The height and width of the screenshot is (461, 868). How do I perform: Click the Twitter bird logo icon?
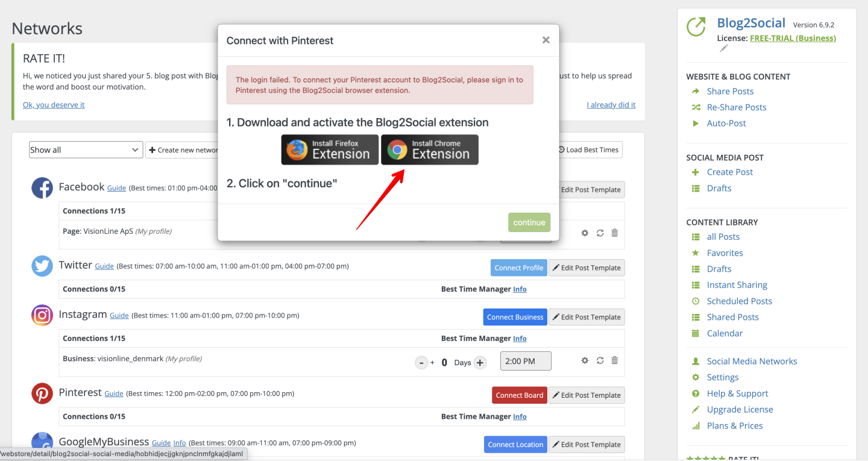[42, 266]
